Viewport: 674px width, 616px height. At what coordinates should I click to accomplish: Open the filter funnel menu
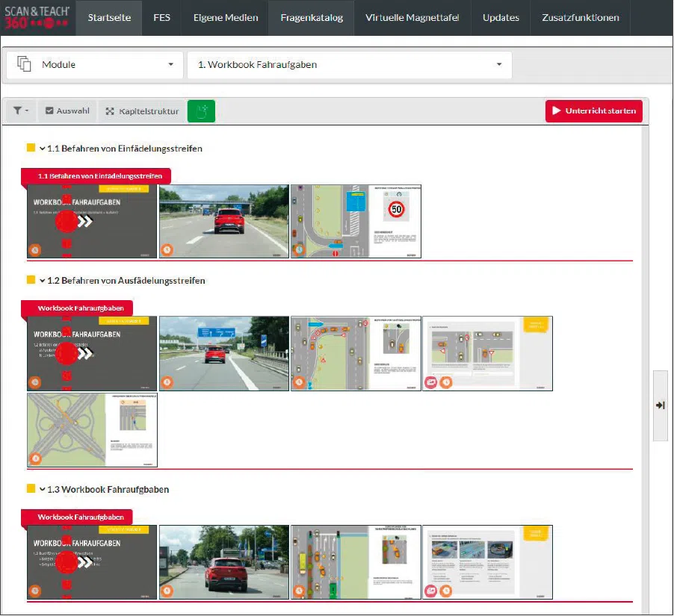point(20,111)
